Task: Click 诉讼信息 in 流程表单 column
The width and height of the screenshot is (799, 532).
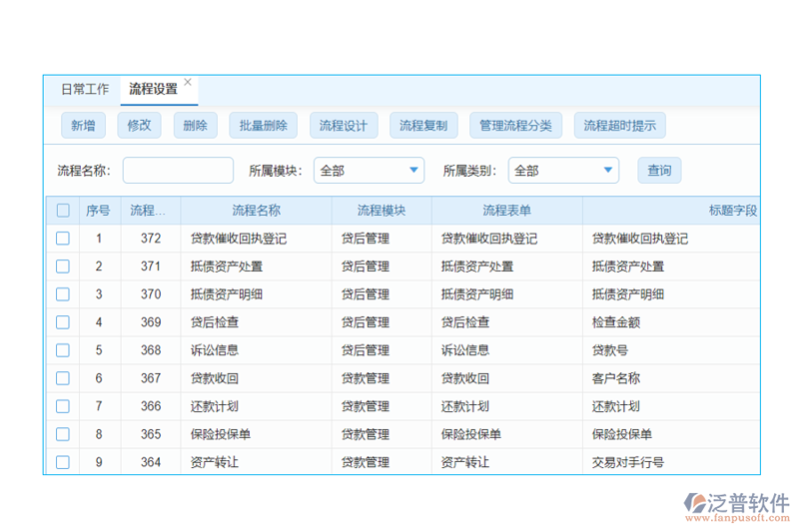Action: [x=465, y=350]
